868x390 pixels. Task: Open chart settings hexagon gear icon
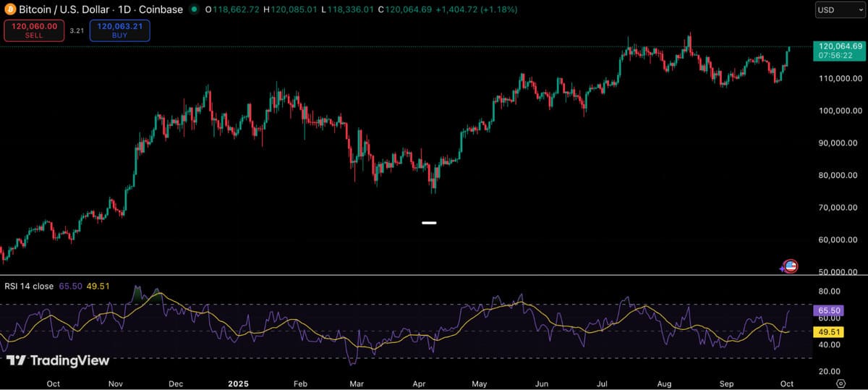coord(841,383)
